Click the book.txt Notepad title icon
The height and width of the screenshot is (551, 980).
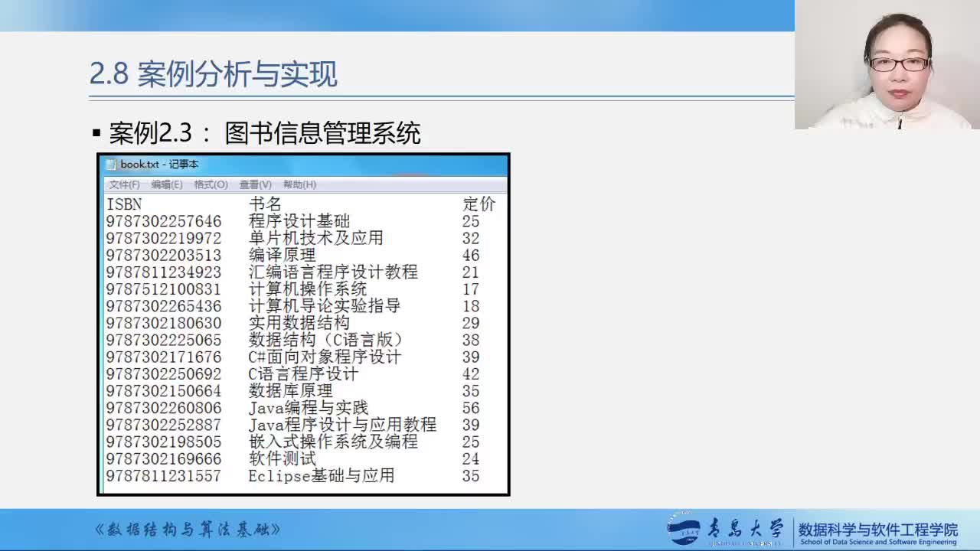tap(111, 165)
